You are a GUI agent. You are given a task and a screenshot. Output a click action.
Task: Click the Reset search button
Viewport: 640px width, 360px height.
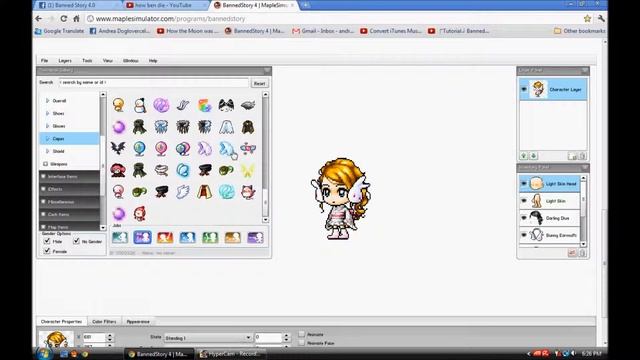[260, 83]
